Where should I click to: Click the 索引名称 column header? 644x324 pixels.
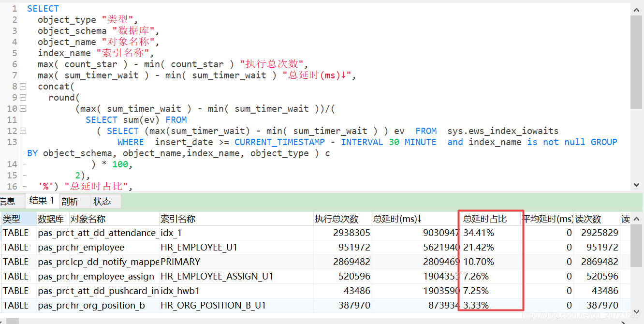pyautogui.click(x=236, y=219)
